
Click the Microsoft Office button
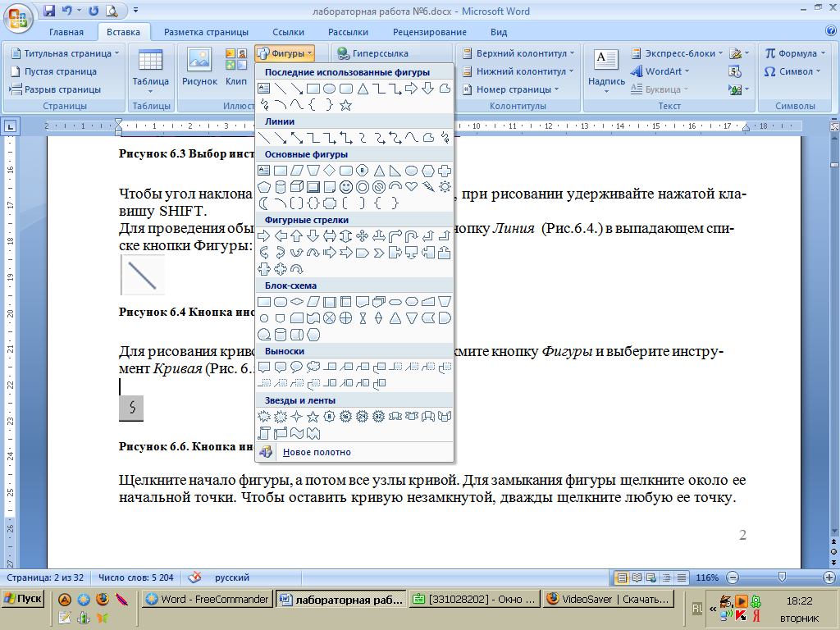point(18,18)
